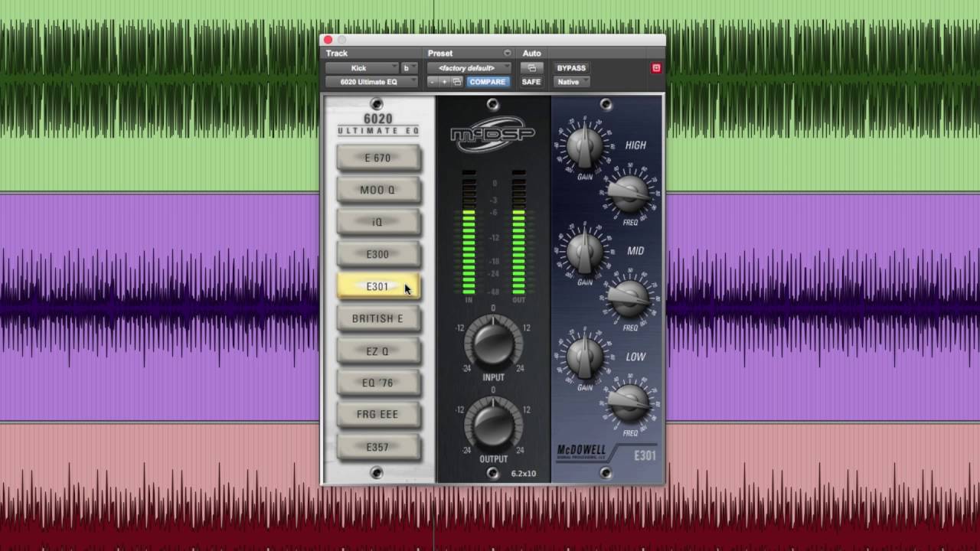
Task: Open the Preset menu arrow
Action: [x=507, y=54]
